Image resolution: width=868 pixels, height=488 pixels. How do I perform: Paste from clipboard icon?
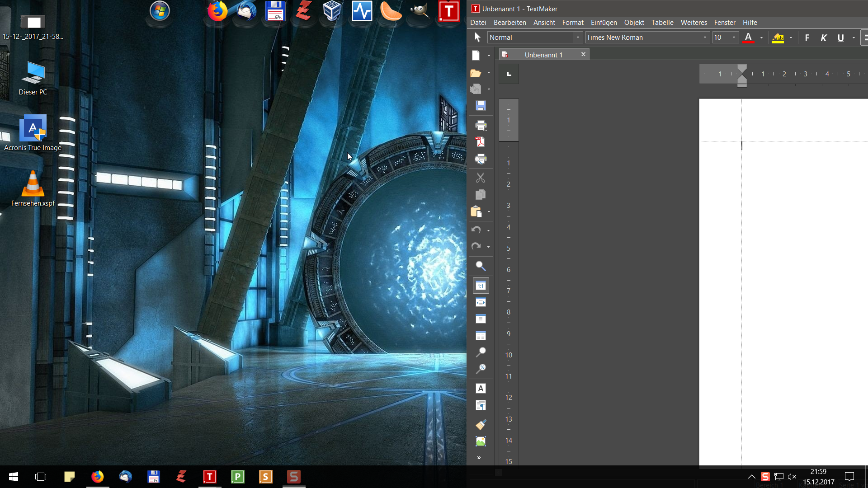(476, 211)
